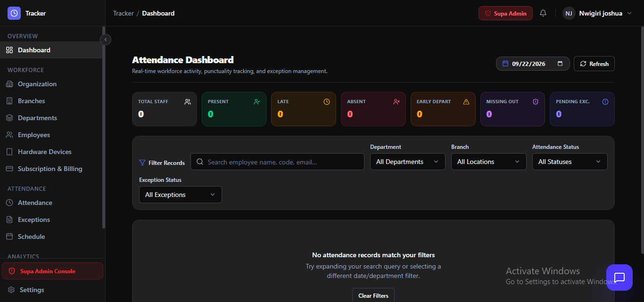Click the Subscription & Billing card icon
Image resolution: width=644 pixels, height=302 pixels.
click(x=9, y=169)
